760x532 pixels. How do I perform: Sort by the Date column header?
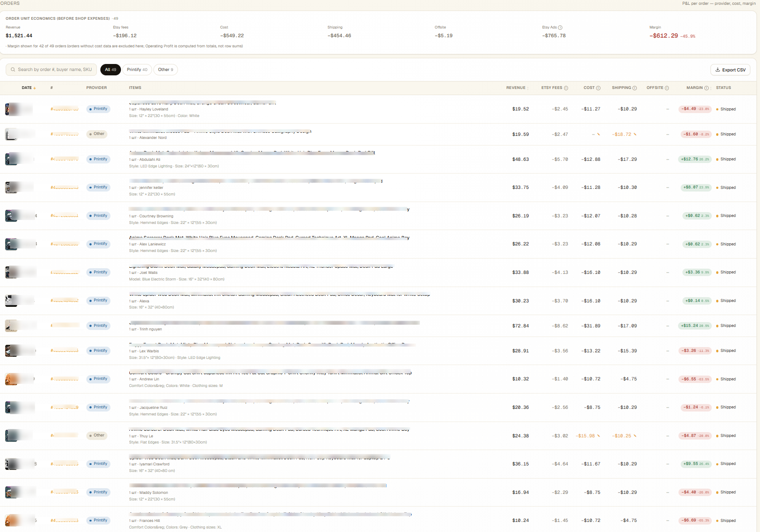click(x=28, y=88)
